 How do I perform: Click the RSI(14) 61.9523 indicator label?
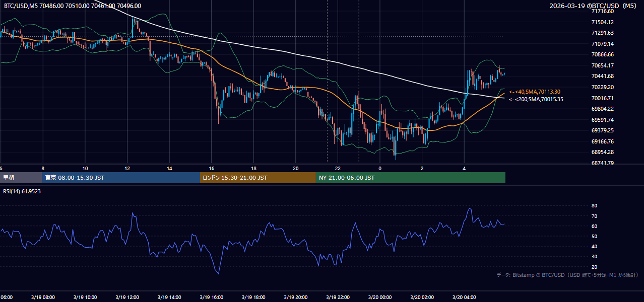pos(22,191)
